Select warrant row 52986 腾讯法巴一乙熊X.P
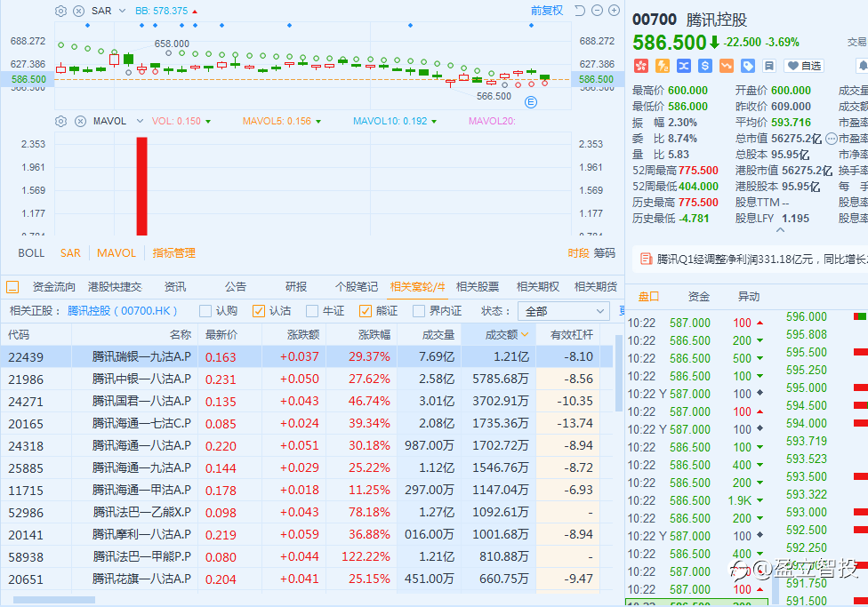Viewport: 868px width, 607px height. click(x=307, y=513)
